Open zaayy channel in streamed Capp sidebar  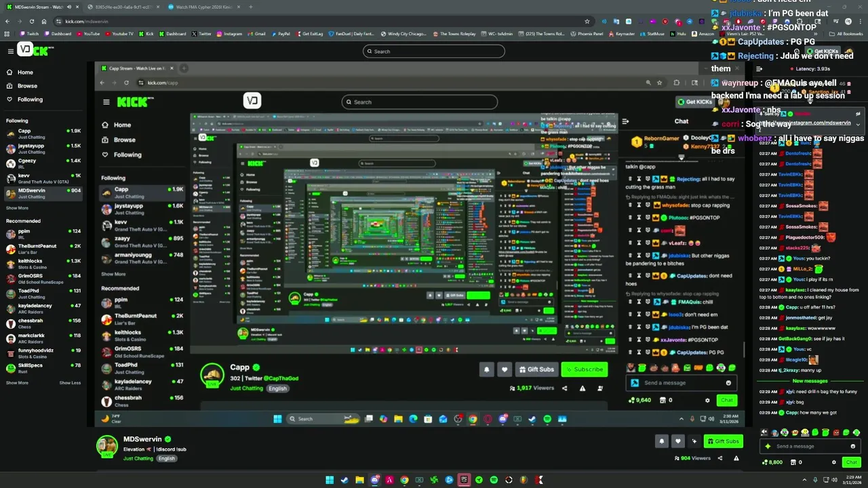141,241
